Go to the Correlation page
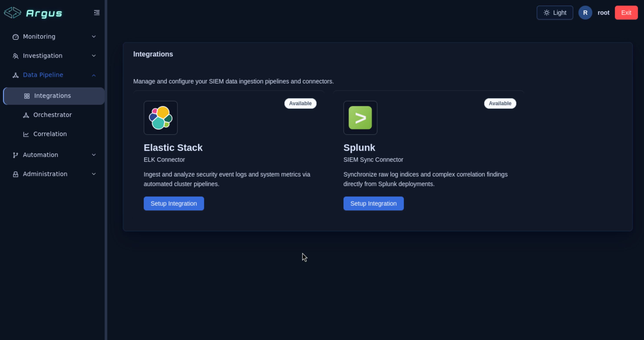Viewport: 644px width, 340px height. click(x=54, y=134)
